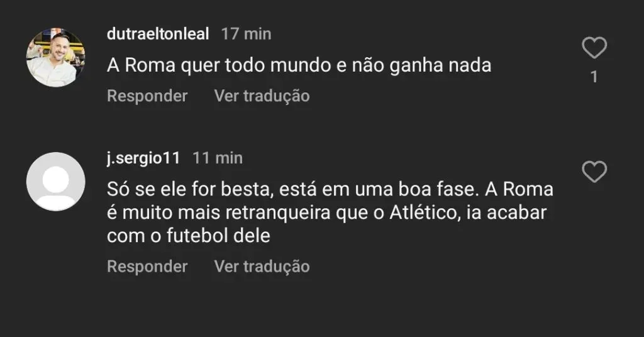Open j.sergio11's default avatar
The width and height of the screenshot is (644, 337).
coord(55,181)
